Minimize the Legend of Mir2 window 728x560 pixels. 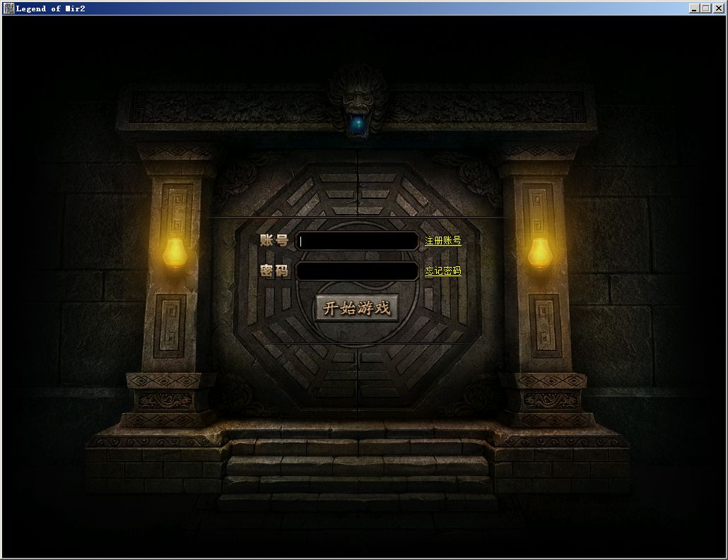pyautogui.click(x=694, y=8)
